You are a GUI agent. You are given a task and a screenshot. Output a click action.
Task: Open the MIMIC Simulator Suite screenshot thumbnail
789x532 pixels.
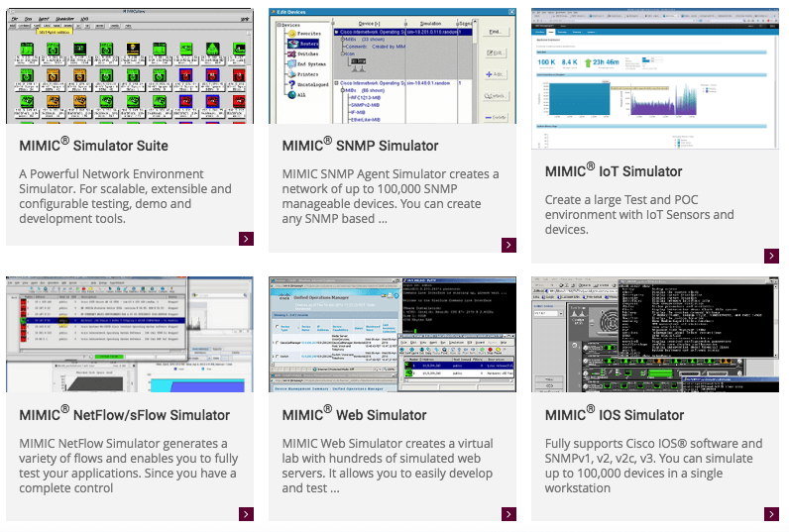[x=130, y=65]
